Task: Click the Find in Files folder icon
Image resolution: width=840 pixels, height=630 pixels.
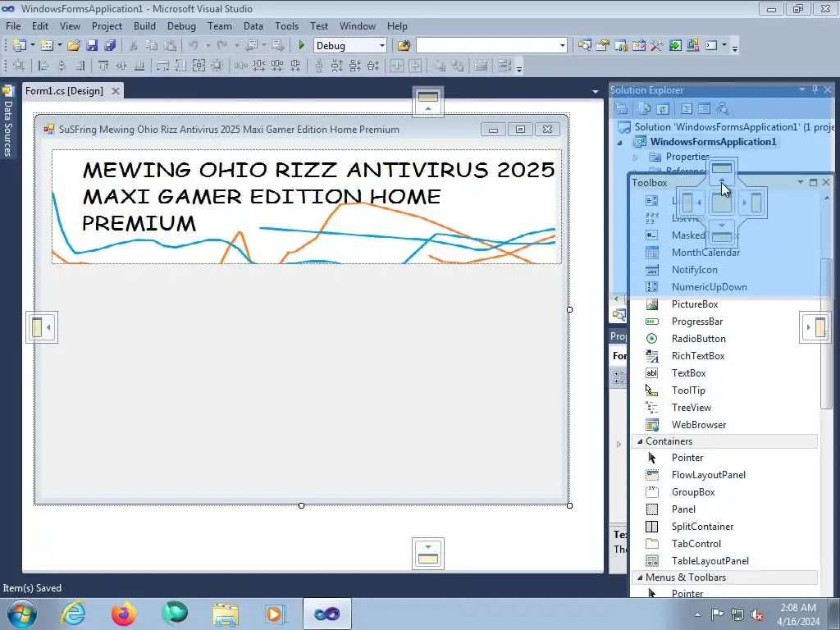Action: point(404,46)
